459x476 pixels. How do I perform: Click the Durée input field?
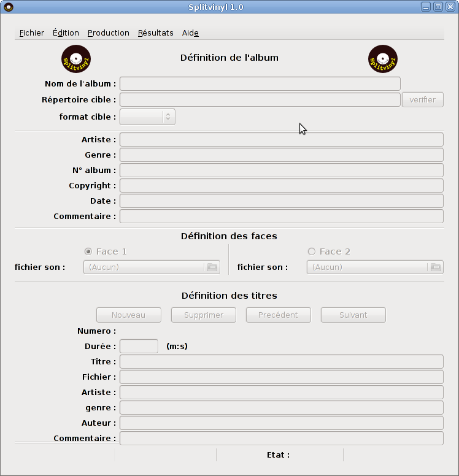[139, 346]
